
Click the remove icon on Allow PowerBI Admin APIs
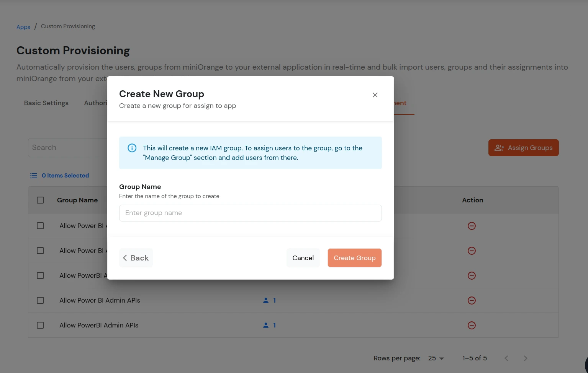(472, 325)
